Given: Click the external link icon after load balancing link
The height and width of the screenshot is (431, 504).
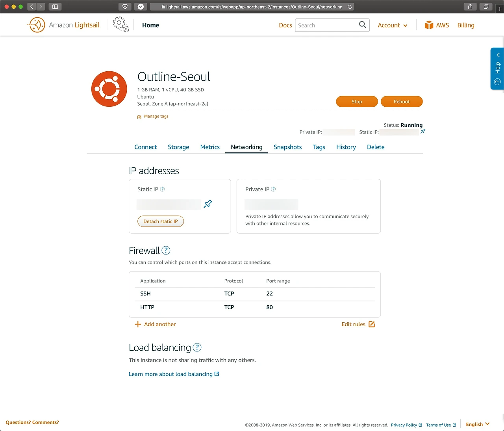Looking at the screenshot, I should click(x=217, y=374).
